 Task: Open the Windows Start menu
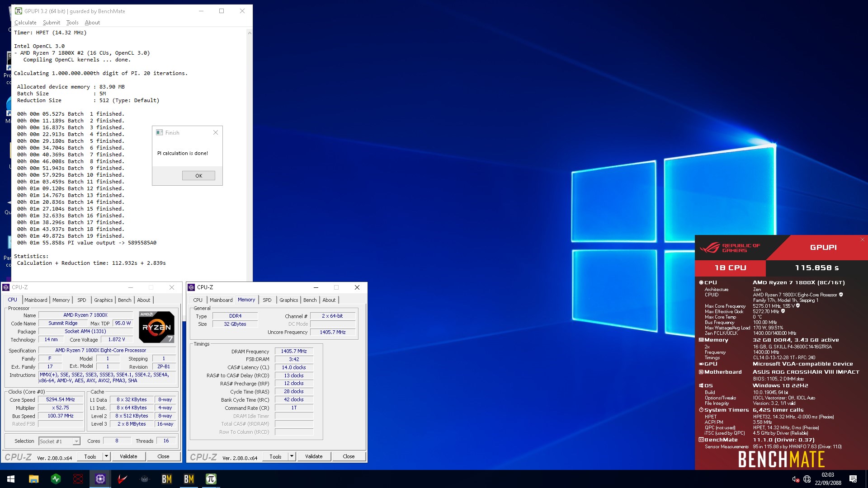pos(11,479)
